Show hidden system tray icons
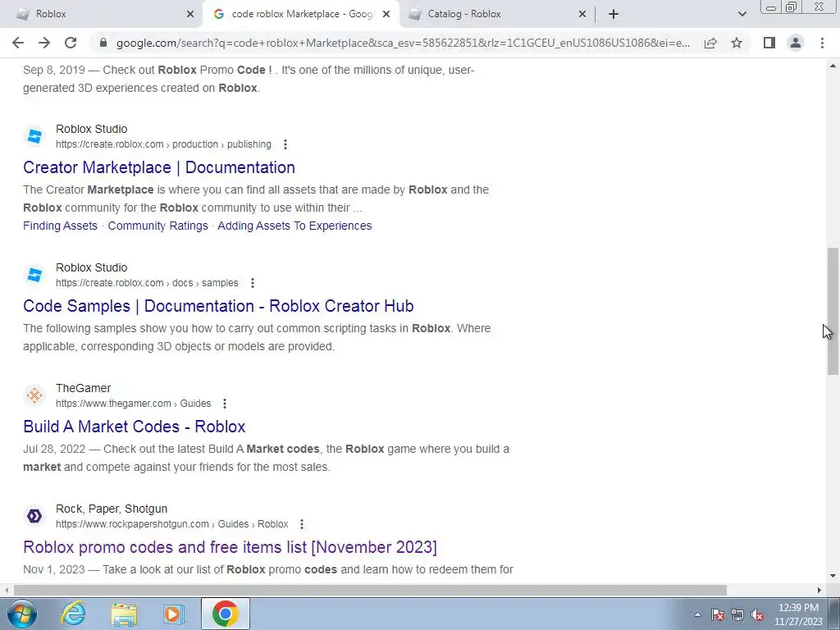The image size is (840, 630). click(697, 614)
